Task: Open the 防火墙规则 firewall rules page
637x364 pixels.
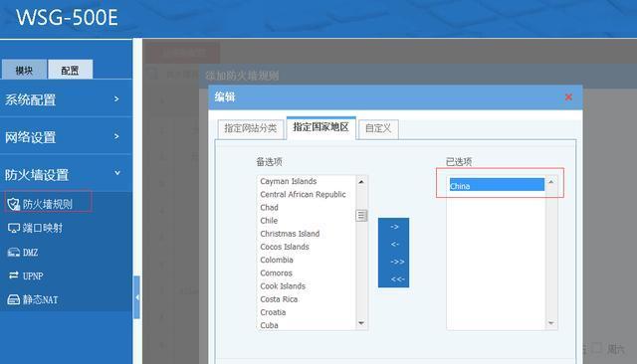Action: click(x=48, y=204)
